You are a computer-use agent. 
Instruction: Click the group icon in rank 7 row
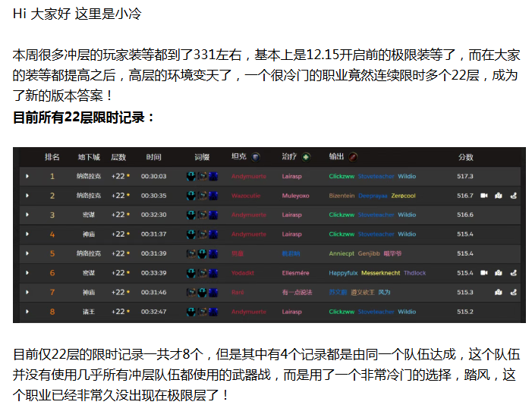coord(498,292)
